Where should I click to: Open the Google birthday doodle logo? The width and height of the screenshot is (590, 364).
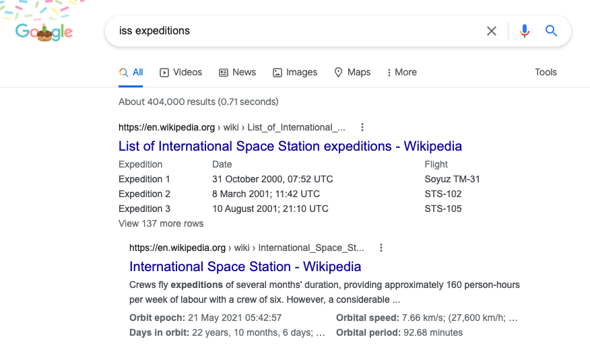[x=44, y=32]
